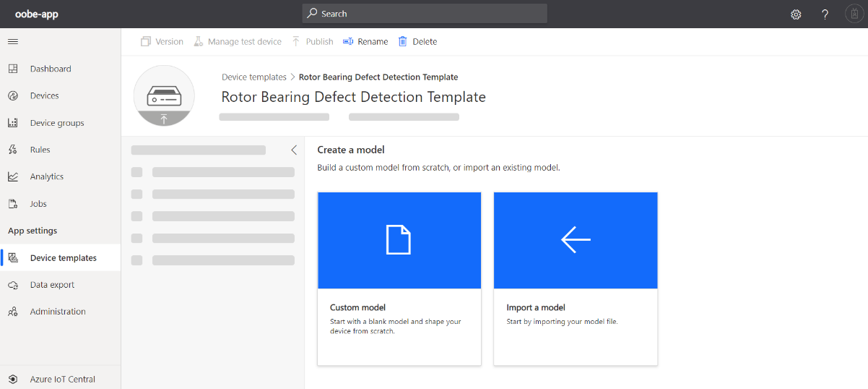The width and height of the screenshot is (868, 389).
Task: Click the Dashboard grid icon
Action: click(x=13, y=69)
